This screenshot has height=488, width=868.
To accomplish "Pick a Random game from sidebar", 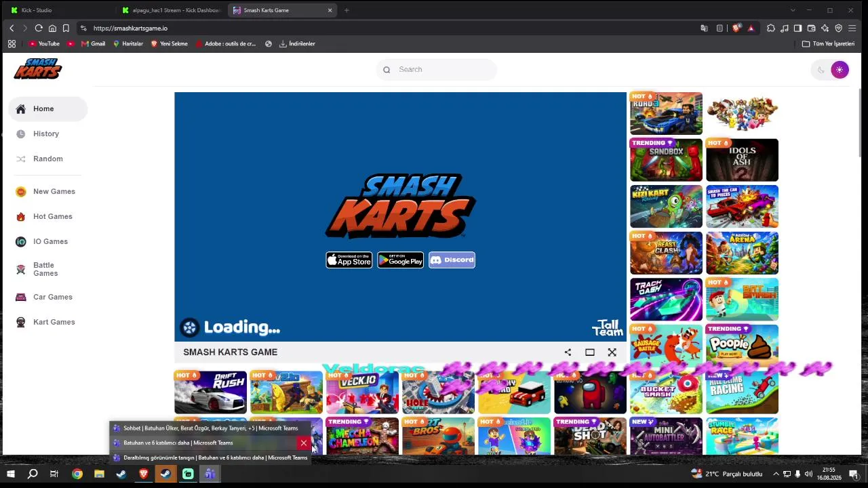I will (47, 159).
